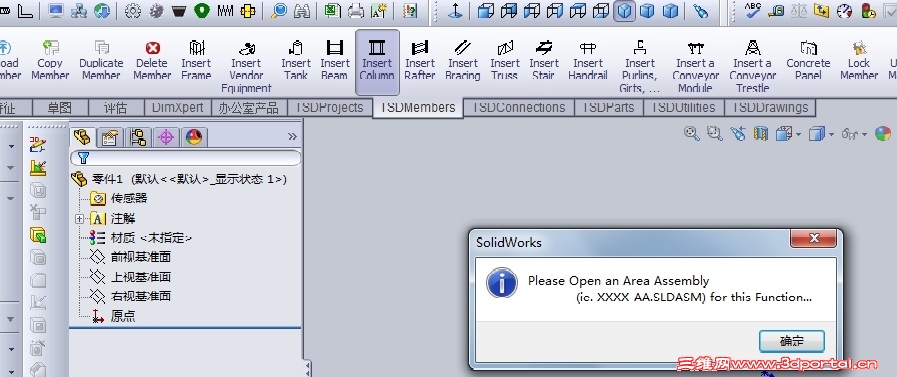Activate the Insert Column tool
The image size is (897, 377).
point(377,62)
